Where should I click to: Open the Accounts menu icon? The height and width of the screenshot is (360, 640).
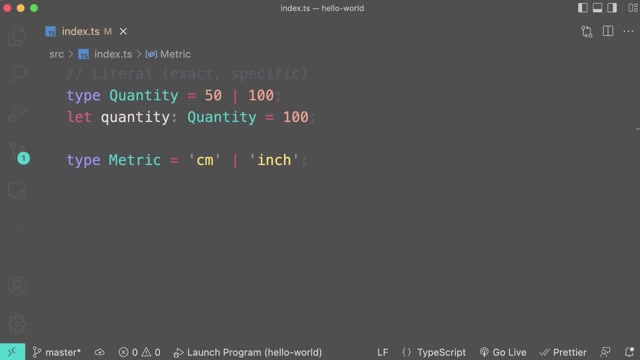click(17, 286)
